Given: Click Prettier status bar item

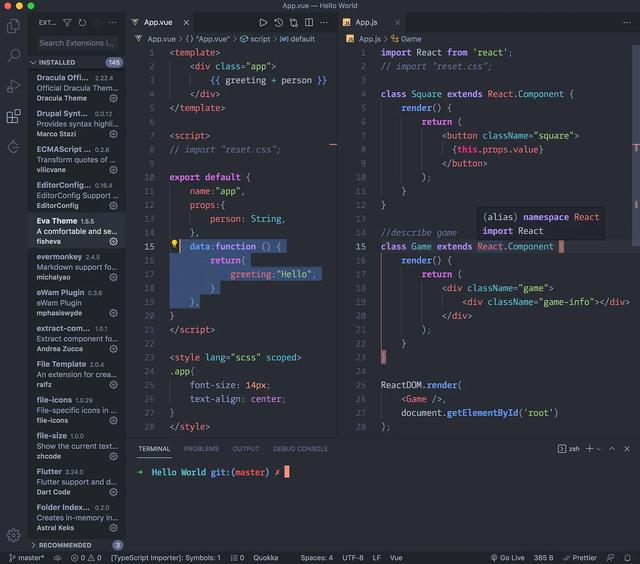Looking at the screenshot, I should pyautogui.click(x=580, y=557).
